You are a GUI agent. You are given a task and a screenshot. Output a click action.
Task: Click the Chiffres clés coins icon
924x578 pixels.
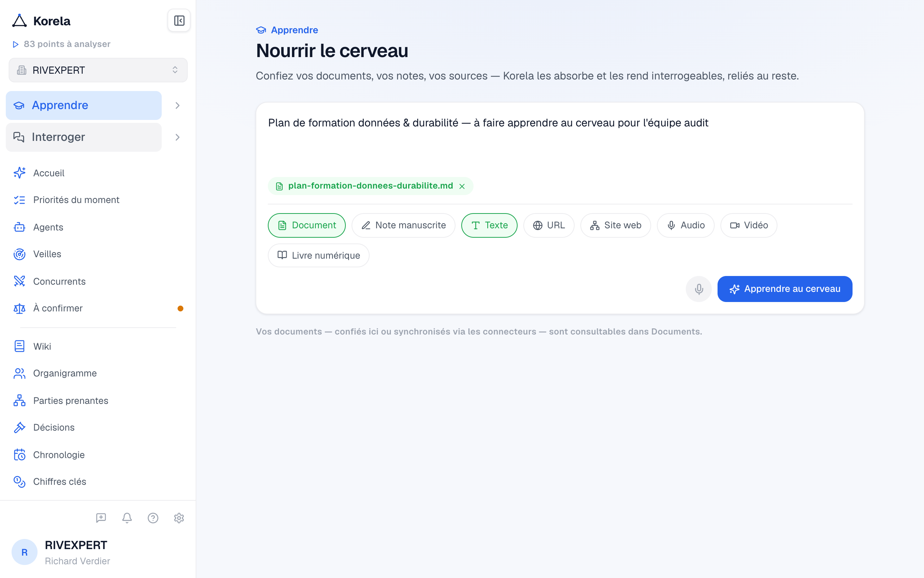click(x=19, y=482)
